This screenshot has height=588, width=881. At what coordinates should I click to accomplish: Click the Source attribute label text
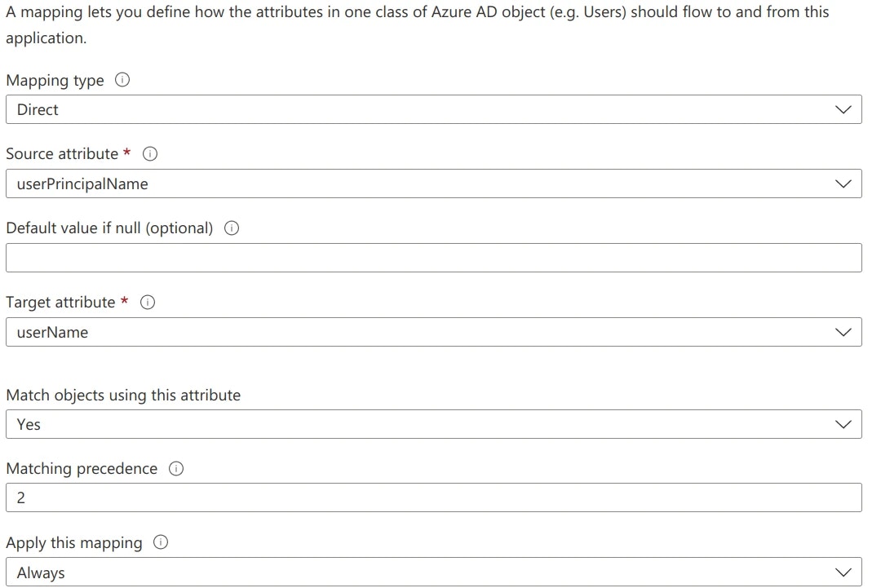coord(62,154)
